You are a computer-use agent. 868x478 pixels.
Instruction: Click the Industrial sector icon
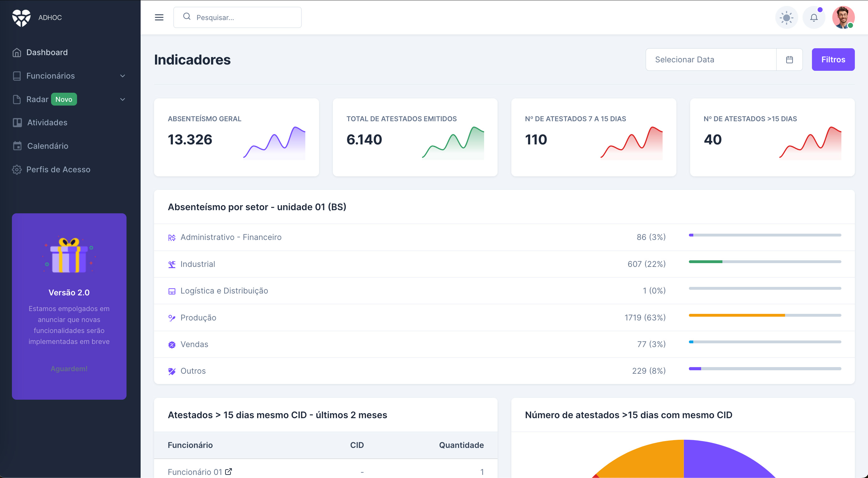(x=172, y=264)
